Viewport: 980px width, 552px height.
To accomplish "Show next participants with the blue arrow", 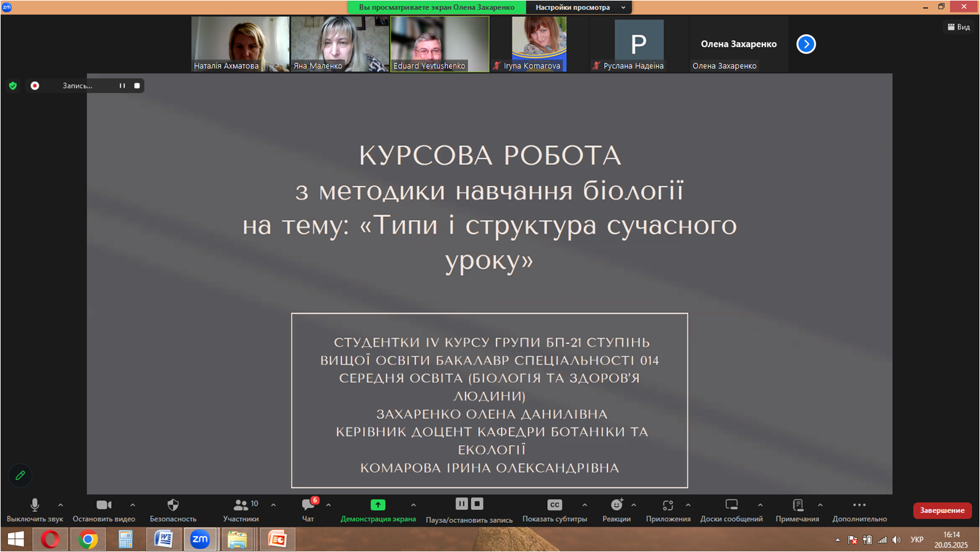I will coord(806,44).
